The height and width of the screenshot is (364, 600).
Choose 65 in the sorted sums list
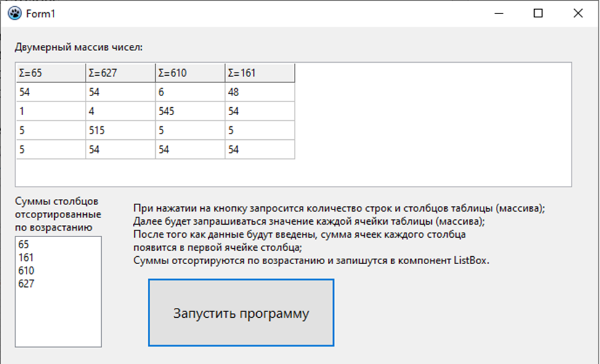click(x=58, y=244)
